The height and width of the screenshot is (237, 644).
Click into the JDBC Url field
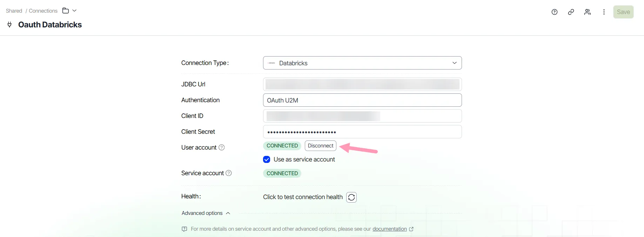pyautogui.click(x=362, y=84)
